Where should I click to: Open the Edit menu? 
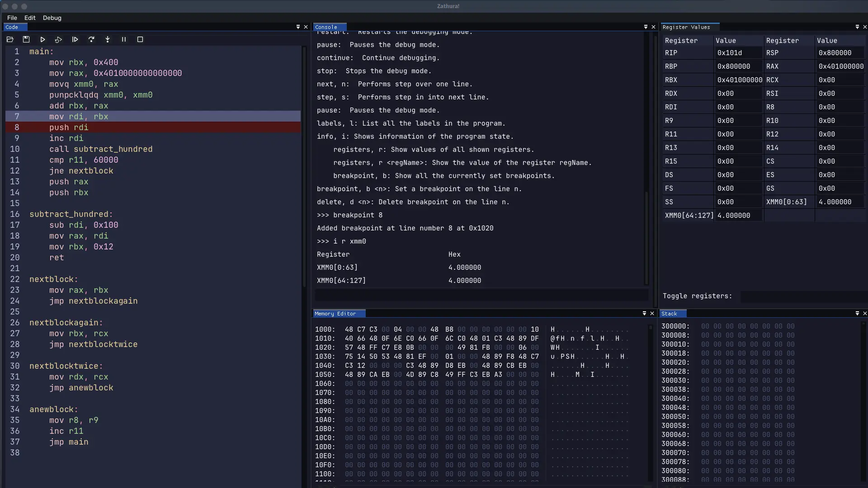tap(30, 18)
